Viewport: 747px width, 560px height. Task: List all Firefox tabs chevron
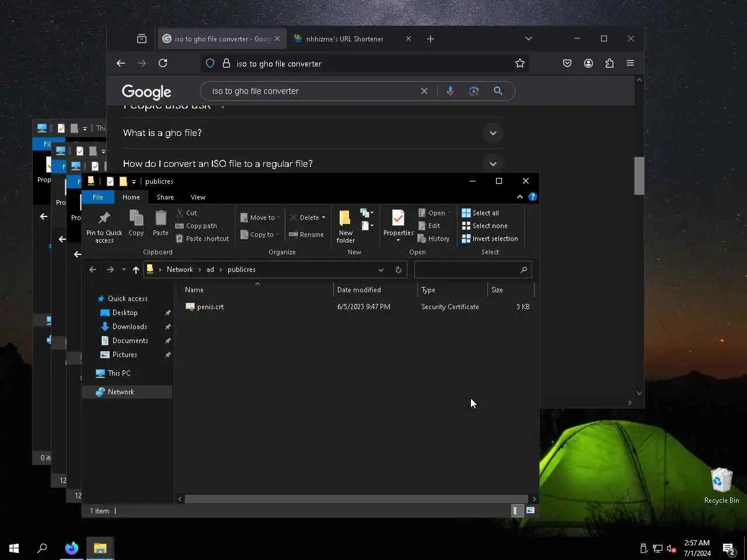528,38
